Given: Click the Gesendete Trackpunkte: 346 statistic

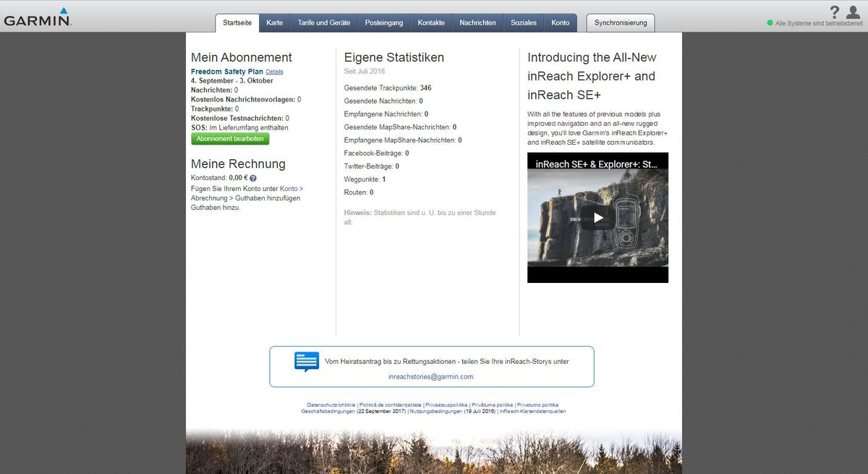Looking at the screenshot, I should click(388, 88).
